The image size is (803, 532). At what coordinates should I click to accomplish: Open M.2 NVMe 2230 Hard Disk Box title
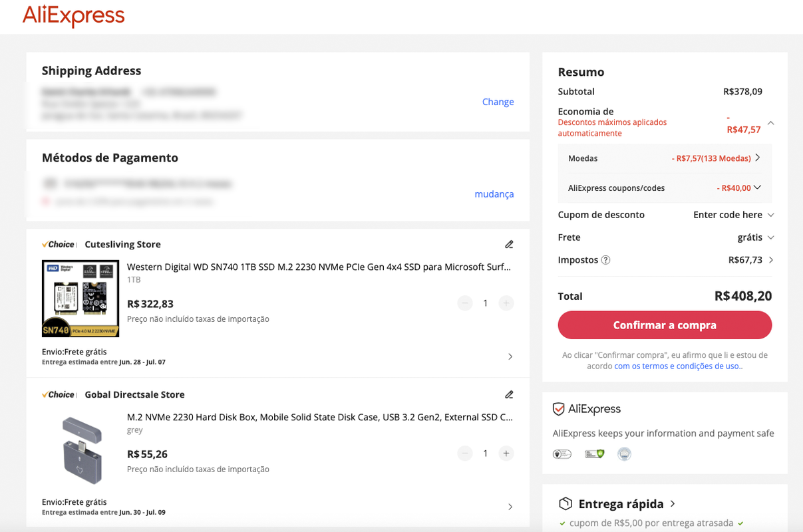point(320,418)
